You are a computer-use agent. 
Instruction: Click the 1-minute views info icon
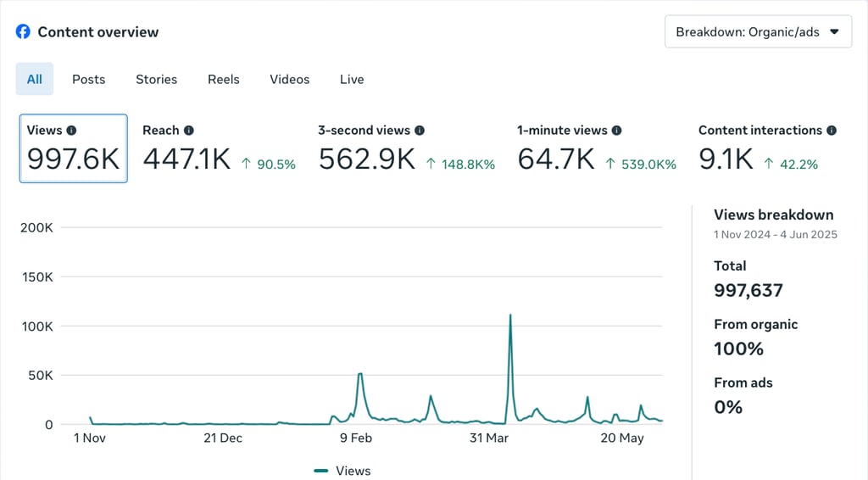pyautogui.click(x=617, y=130)
